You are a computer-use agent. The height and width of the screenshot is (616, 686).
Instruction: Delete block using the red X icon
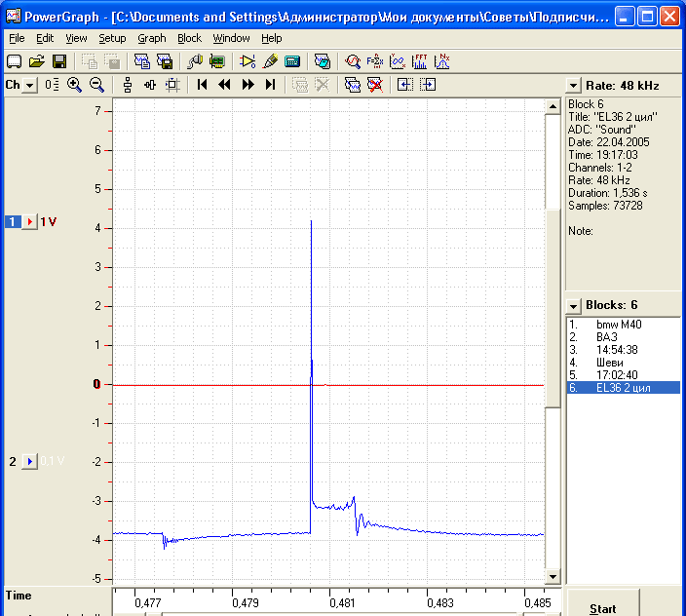(x=375, y=85)
